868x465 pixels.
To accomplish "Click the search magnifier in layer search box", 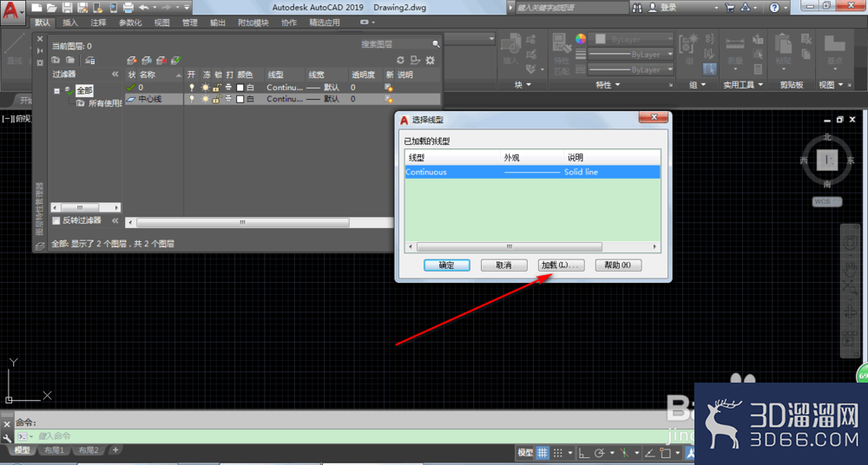I will click(x=436, y=44).
